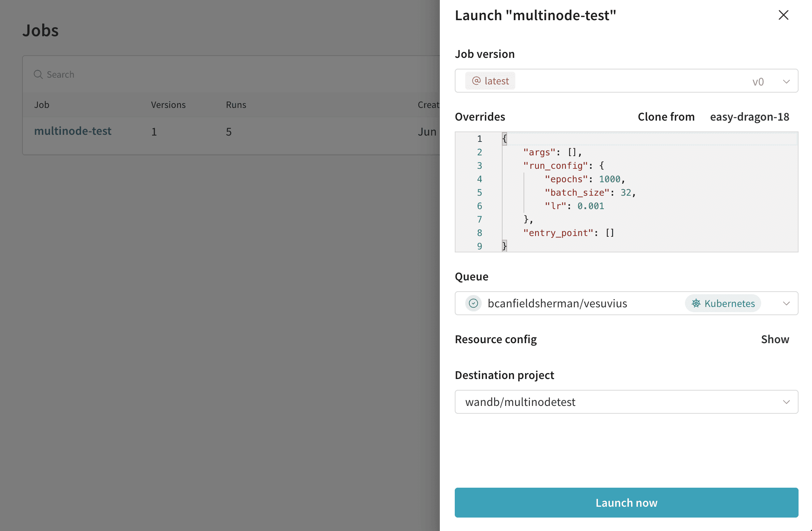Click the "epochs" value 1000 in editor
This screenshot has width=812, height=531.
pos(609,179)
